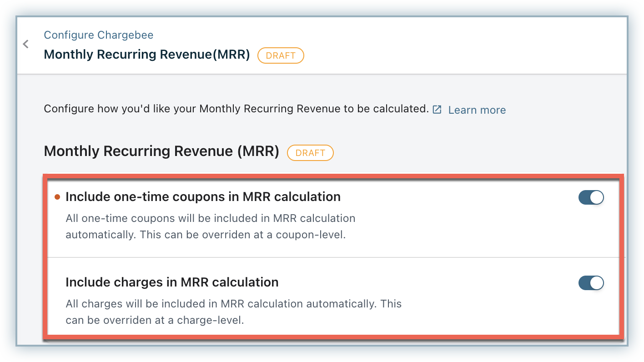Click the DRAFT badge beside the section heading

pos(310,153)
